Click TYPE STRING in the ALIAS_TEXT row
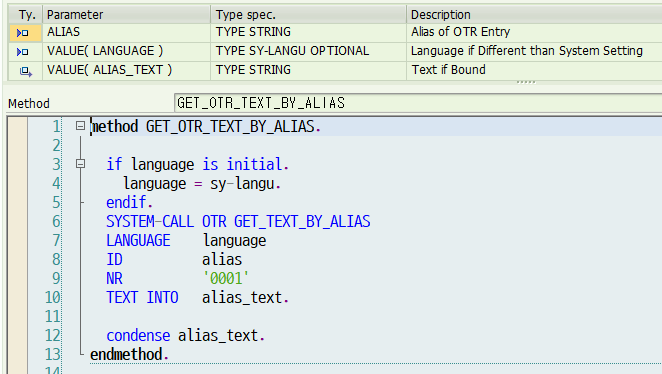 [x=309, y=70]
